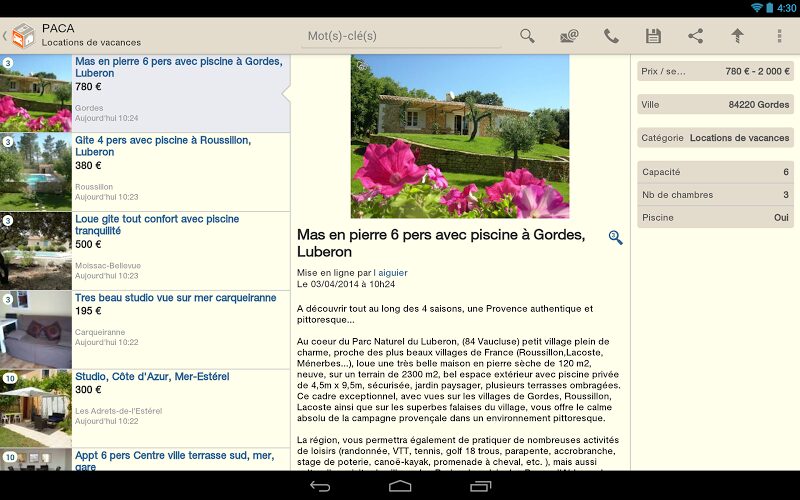
Task: Open the three-dot overflow menu
Action: coord(780,36)
